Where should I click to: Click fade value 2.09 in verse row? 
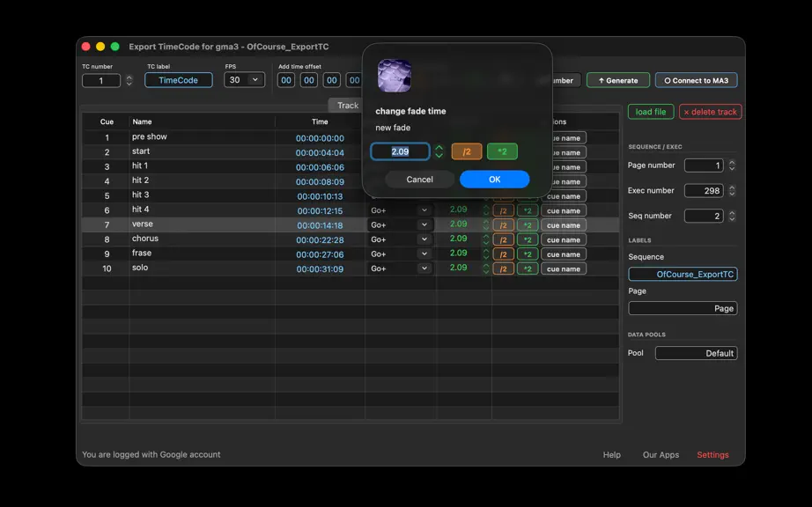(x=458, y=224)
